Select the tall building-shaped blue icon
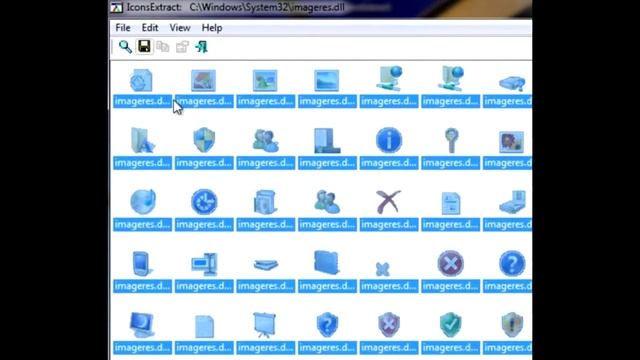Screen dimensions: 640x360 click(x=327, y=141)
